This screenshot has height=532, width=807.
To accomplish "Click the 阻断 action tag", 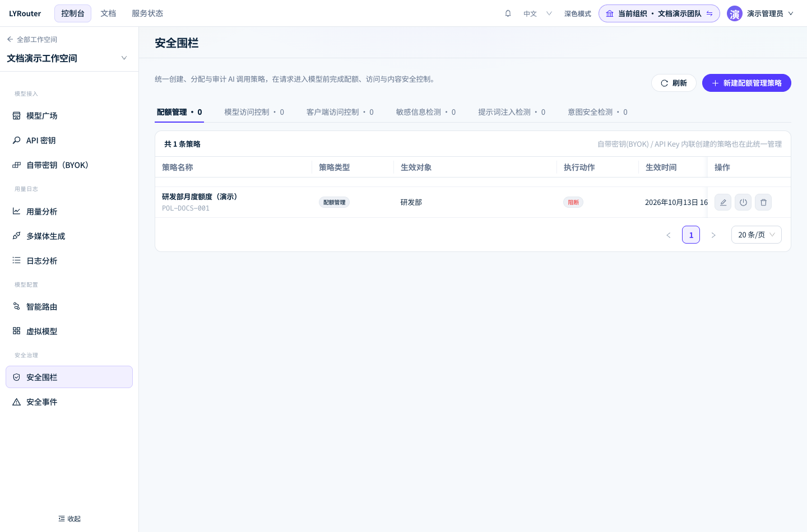I will pos(573,202).
